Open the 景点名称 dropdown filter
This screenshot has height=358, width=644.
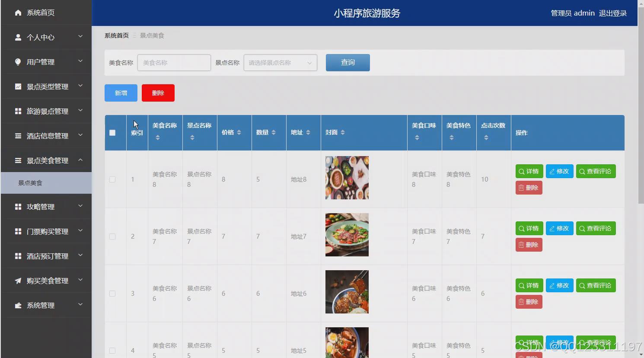click(x=281, y=63)
